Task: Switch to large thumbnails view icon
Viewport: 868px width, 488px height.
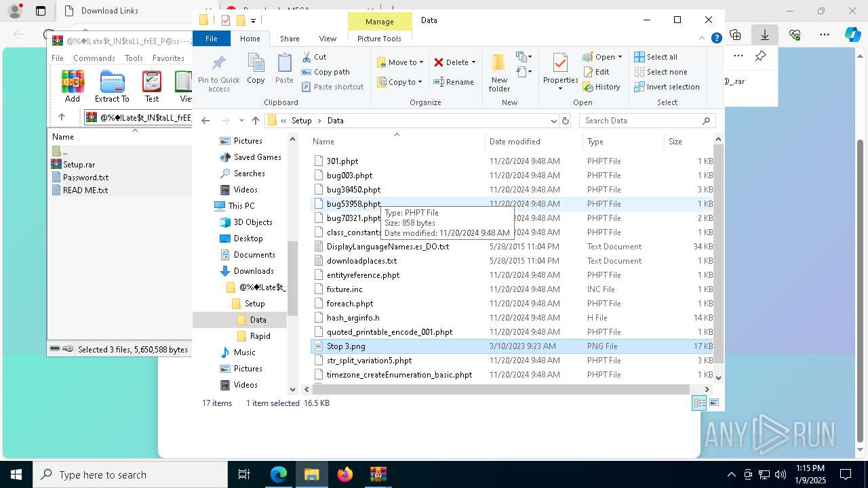Action: pyautogui.click(x=714, y=403)
